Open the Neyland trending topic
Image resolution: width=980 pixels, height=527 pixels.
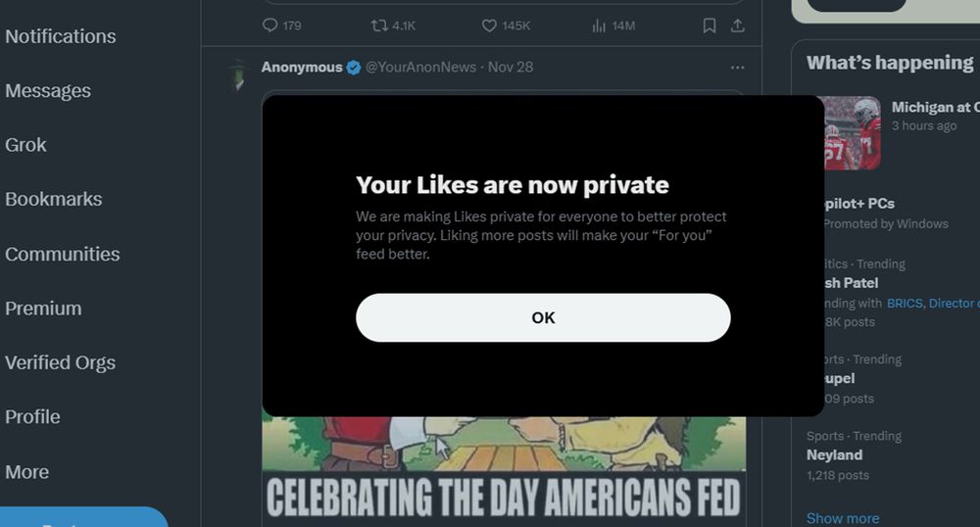(835, 455)
